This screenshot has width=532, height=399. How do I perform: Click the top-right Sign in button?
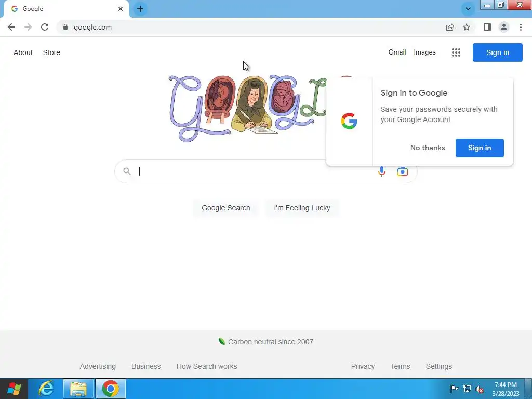(x=497, y=52)
